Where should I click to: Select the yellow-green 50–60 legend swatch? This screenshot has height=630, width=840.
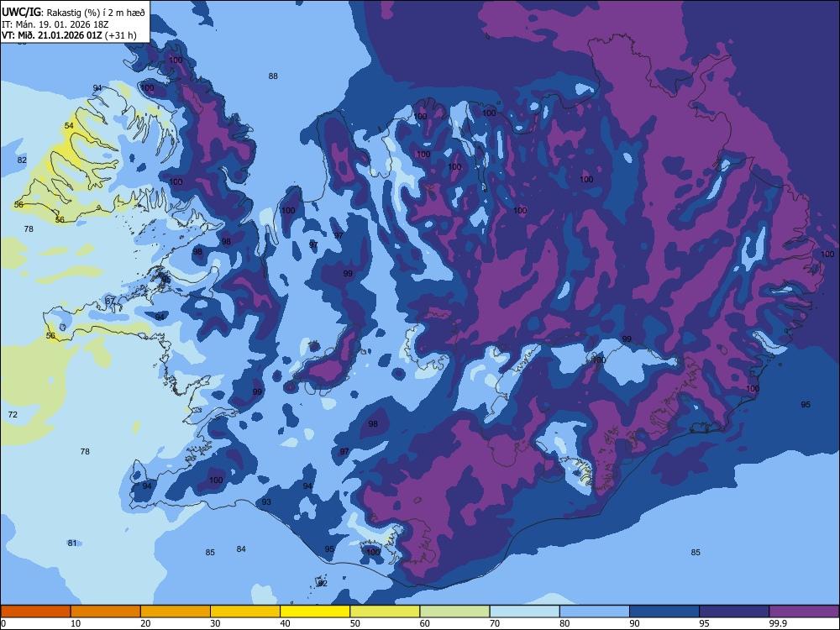385,612
